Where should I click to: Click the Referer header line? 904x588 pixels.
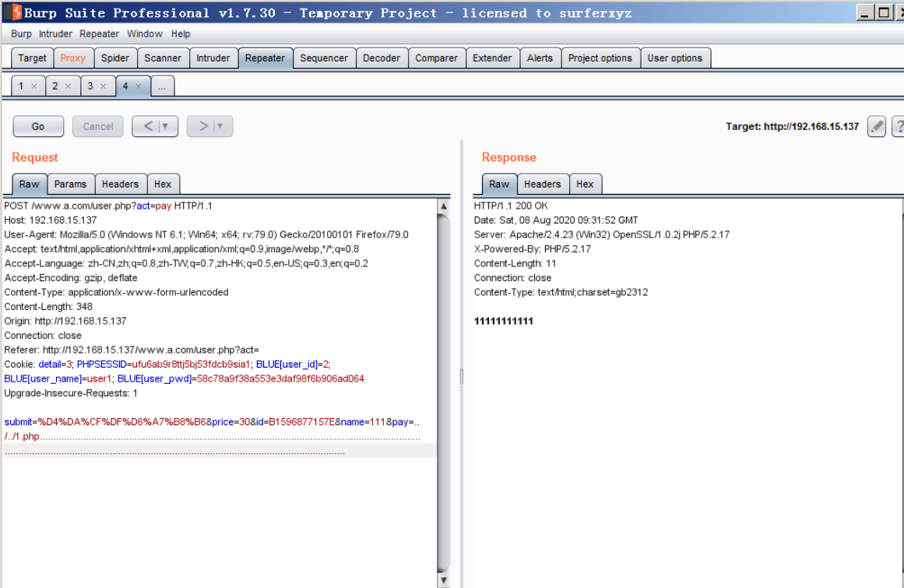[x=132, y=350]
